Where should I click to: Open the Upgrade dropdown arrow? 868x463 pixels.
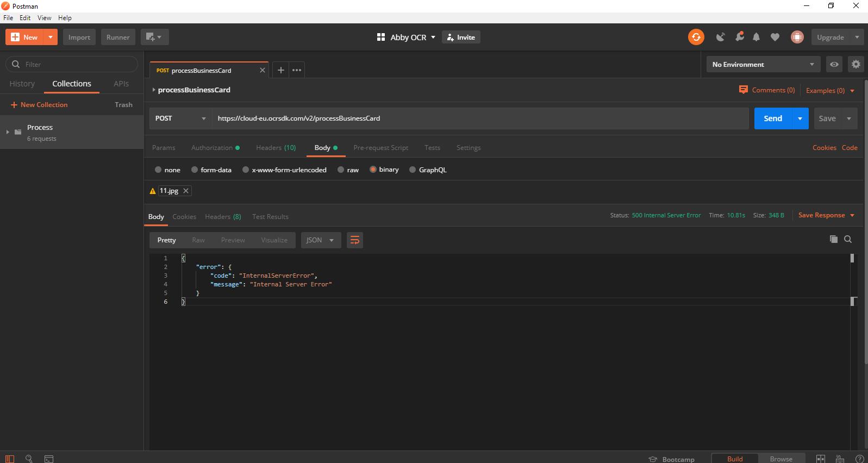tap(857, 37)
